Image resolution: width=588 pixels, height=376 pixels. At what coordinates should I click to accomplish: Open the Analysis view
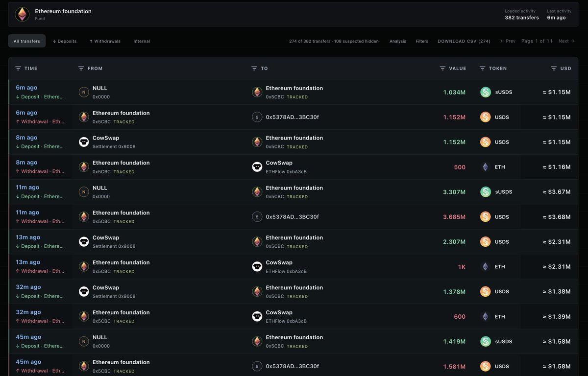point(398,41)
